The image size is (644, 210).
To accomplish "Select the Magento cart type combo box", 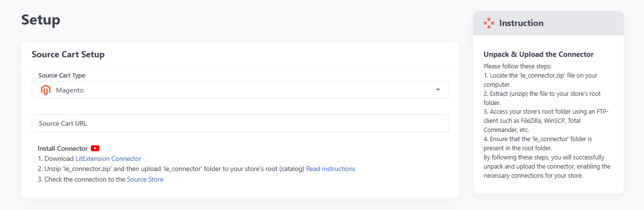I will [x=240, y=90].
